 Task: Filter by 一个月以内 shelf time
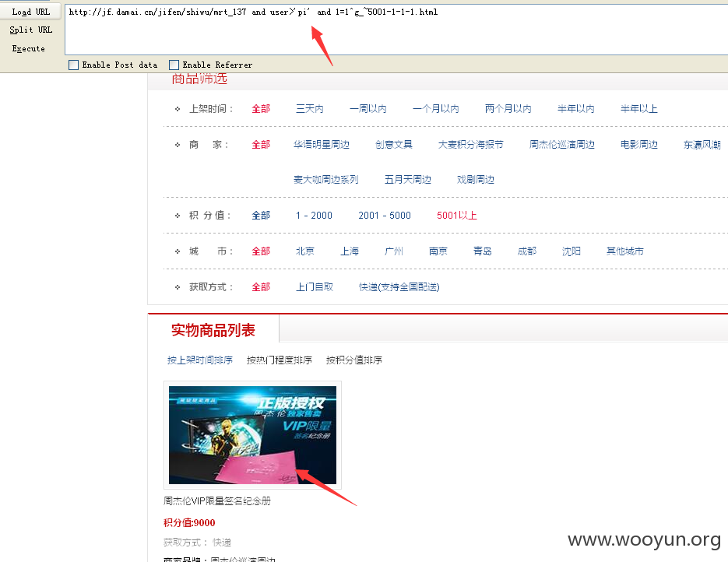point(436,109)
